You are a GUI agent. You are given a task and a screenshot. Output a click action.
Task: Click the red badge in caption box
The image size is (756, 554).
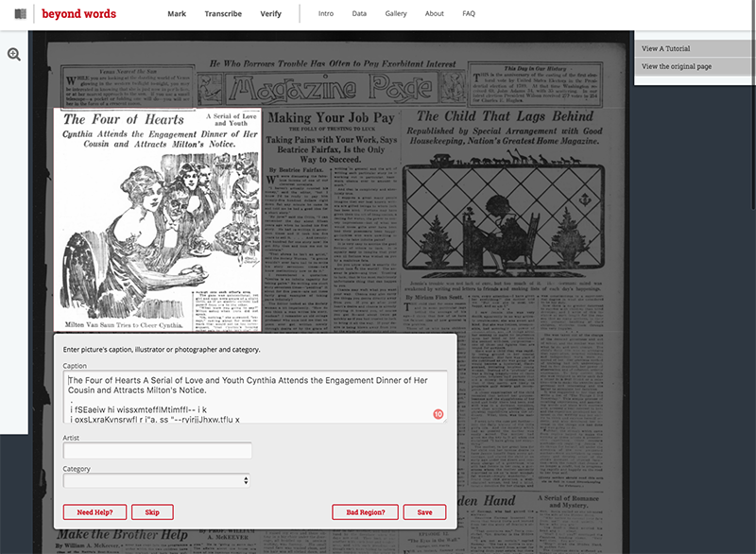pyautogui.click(x=438, y=414)
